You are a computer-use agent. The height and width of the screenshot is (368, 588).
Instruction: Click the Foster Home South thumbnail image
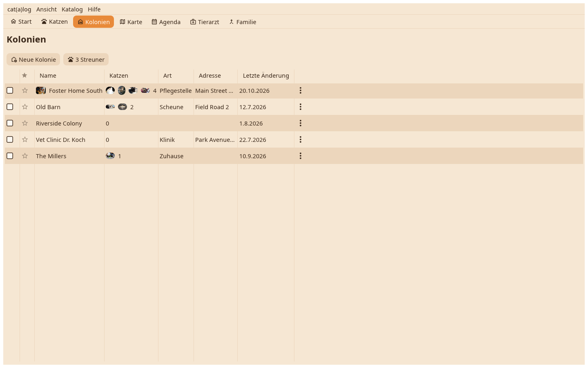pyautogui.click(x=41, y=90)
